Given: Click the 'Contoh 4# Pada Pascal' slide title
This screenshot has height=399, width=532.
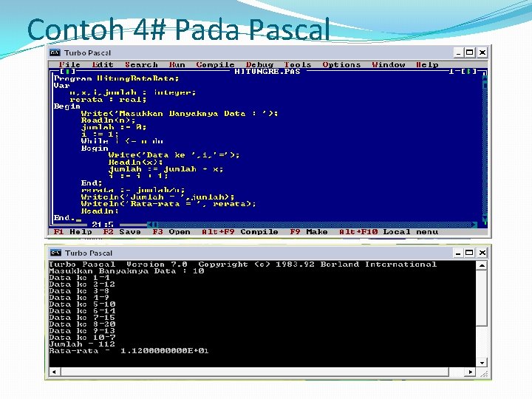Looking at the screenshot, I should 179,30.
